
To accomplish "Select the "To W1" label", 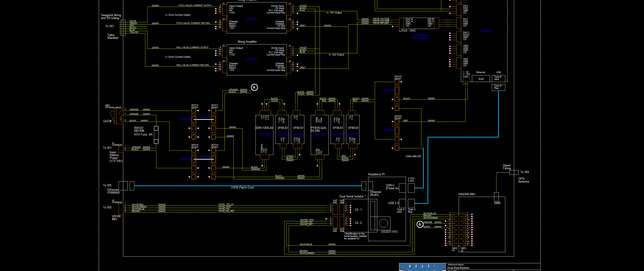I will tap(107, 148).
